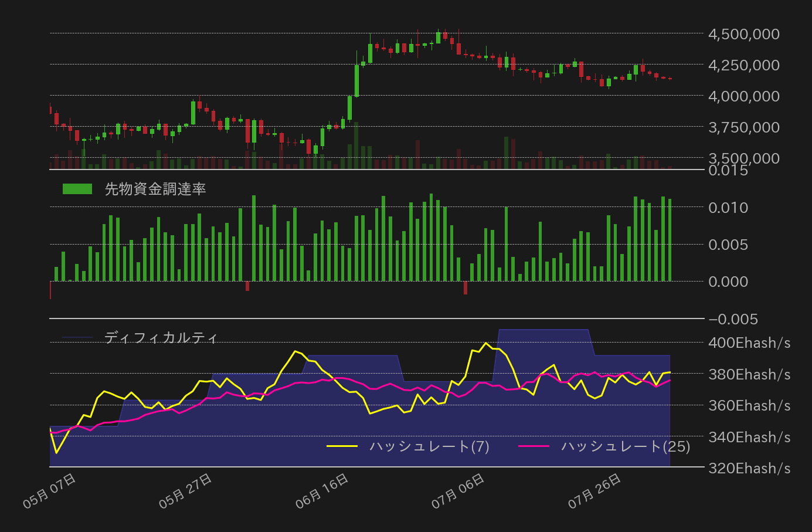This screenshot has width=812, height=532.
Task: Select the ハッシュレート(25) legend text
Action: click(x=626, y=446)
